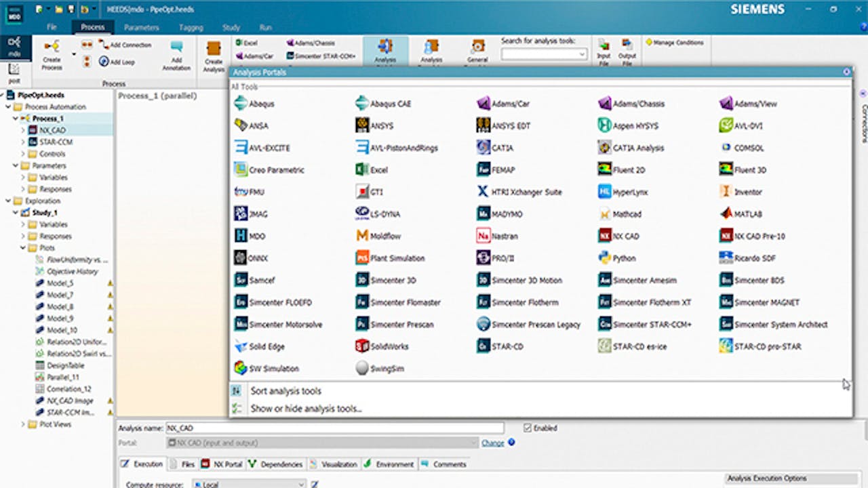
Task: Click the Create Process ribbon icon
Action: click(52, 56)
